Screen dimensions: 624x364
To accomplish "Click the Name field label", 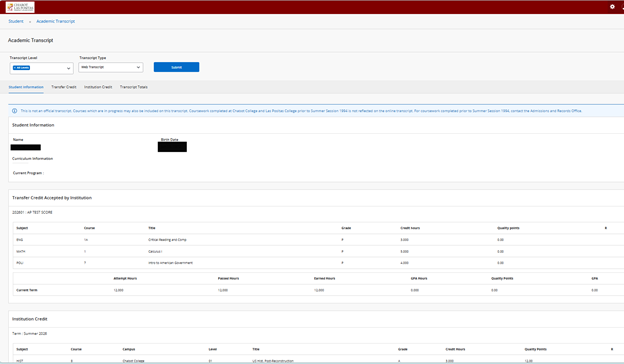I will [x=18, y=140].
